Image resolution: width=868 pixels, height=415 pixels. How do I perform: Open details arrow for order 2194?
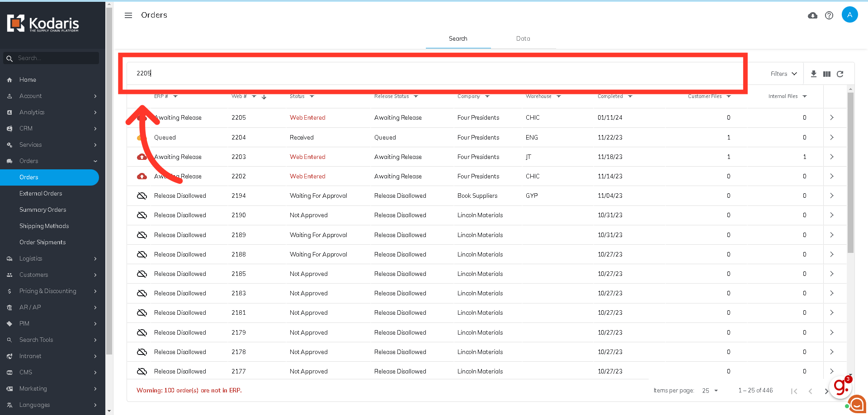pos(832,196)
